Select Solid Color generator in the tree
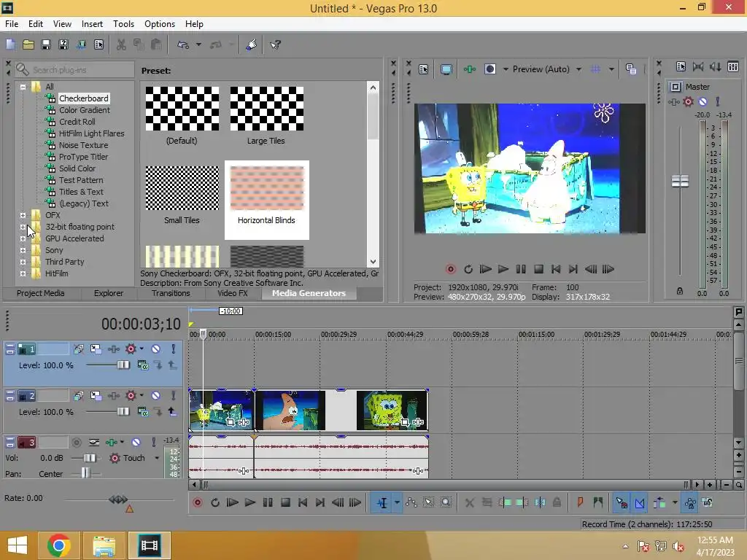The image size is (747, 560). tap(77, 168)
